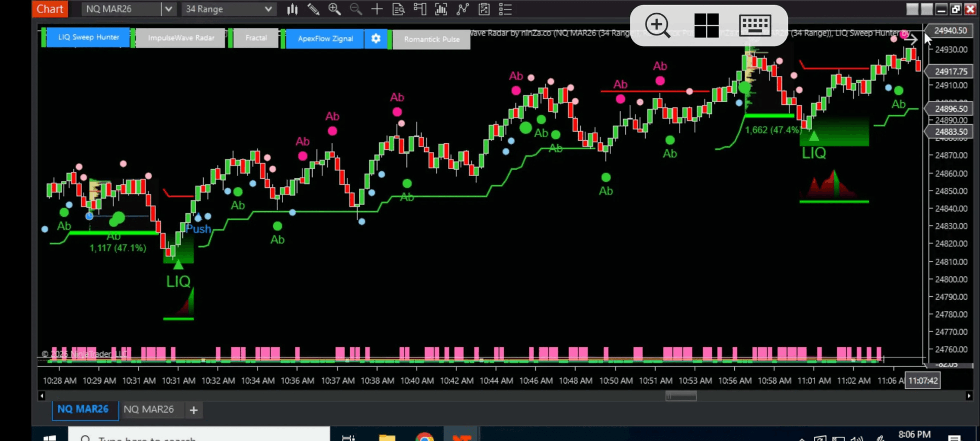
Task: Select the drawing tools pencil icon
Action: [313, 9]
